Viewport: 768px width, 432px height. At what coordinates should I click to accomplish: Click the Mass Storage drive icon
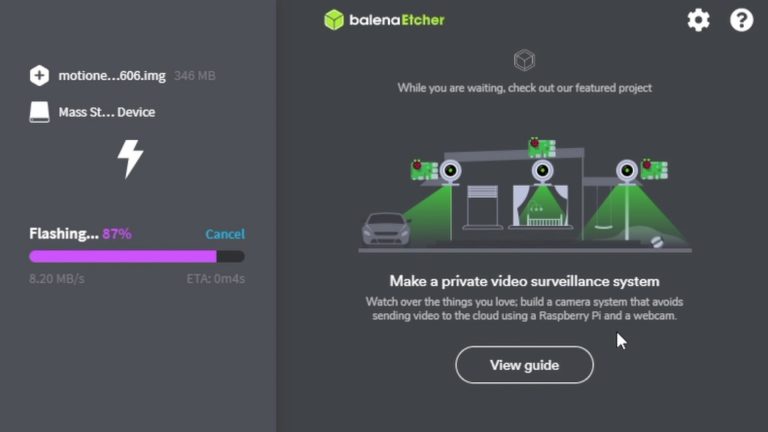[x=39, y=112]
